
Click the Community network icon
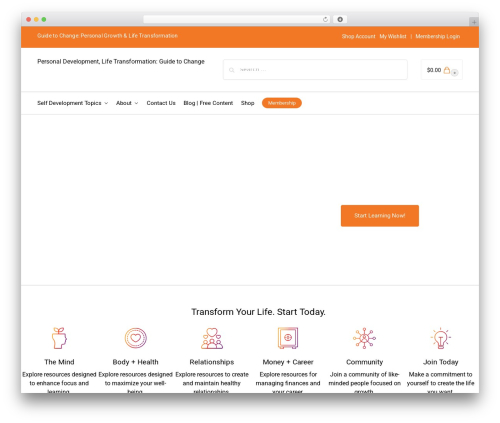pos(364,338)
